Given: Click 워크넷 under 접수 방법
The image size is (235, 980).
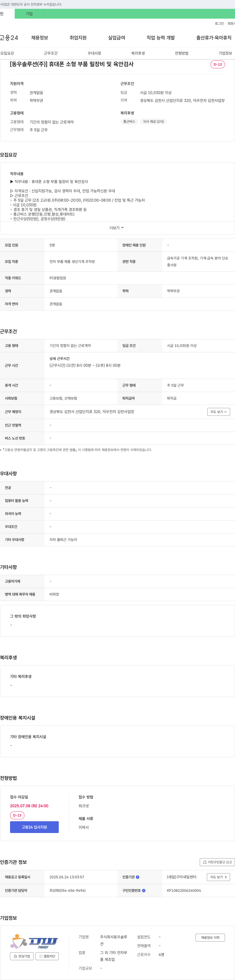Looking at the screenshot, I should tap(84, 806).
